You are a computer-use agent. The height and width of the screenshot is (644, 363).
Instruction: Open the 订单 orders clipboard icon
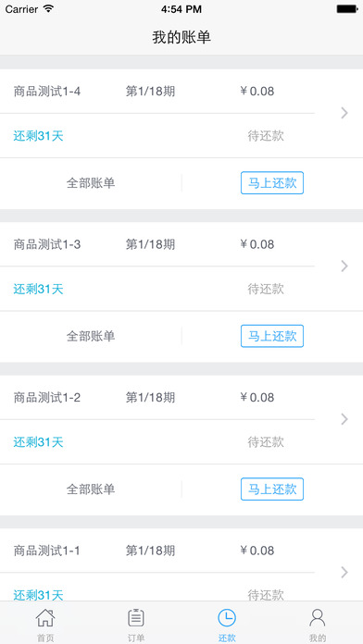pos(136,618)
